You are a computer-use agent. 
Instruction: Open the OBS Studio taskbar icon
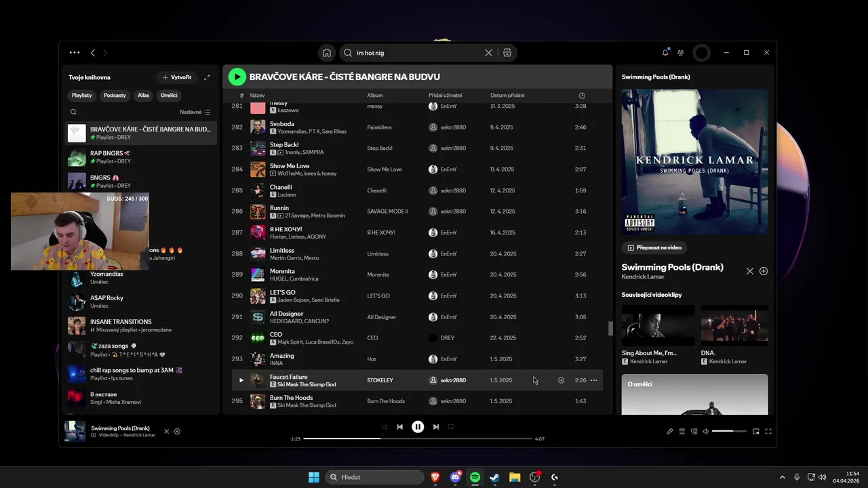click(x=535, y=477)
